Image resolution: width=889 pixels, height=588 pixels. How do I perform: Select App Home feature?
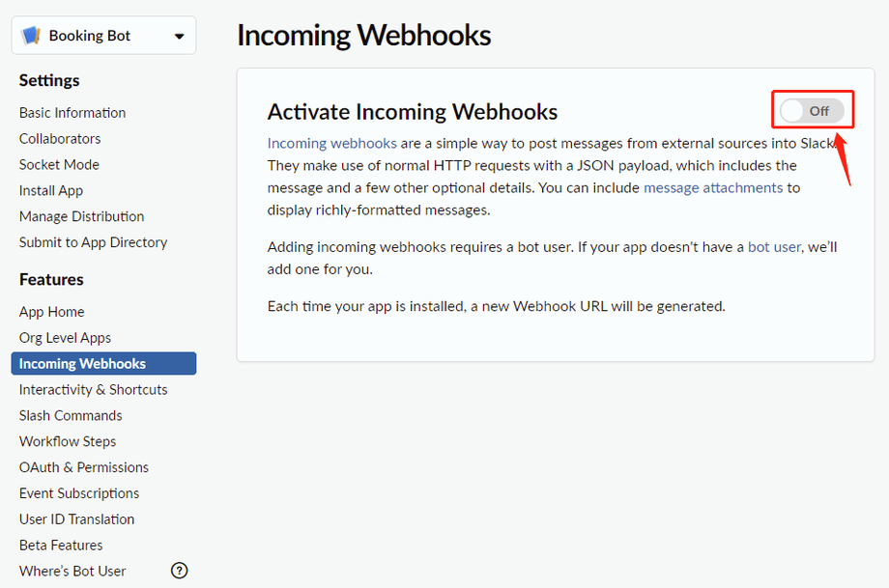point(51,312)
